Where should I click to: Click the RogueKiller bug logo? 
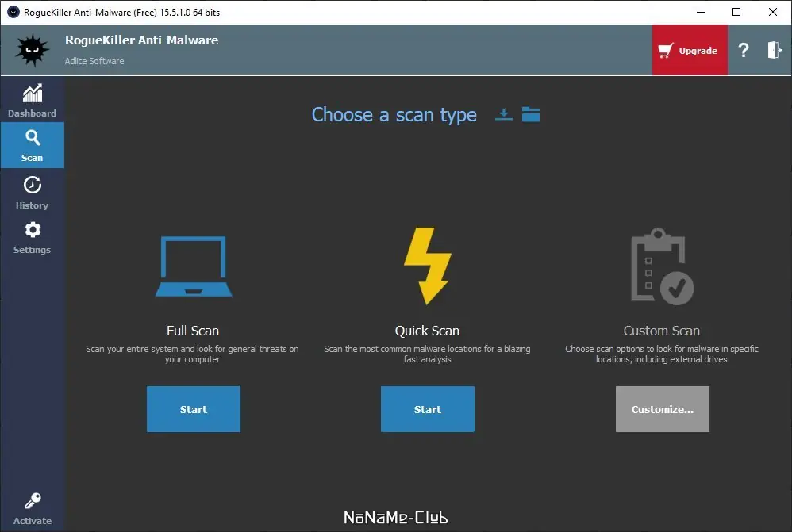pyautogui.click(x=33, y=50)
